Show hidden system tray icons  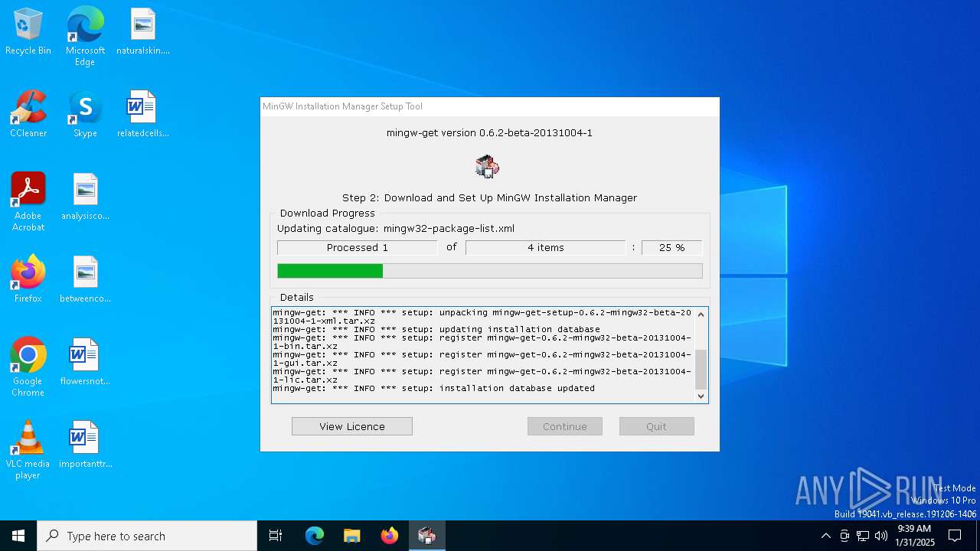pyautogui.click(x=825, y=536)
